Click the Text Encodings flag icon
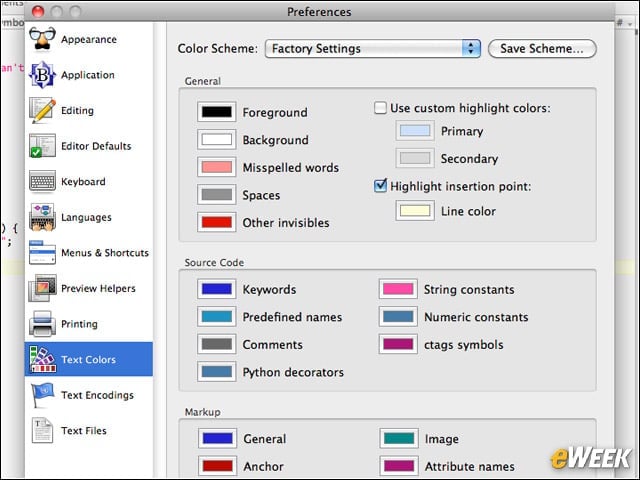640x480 pixels. click(x=42, y=395)
